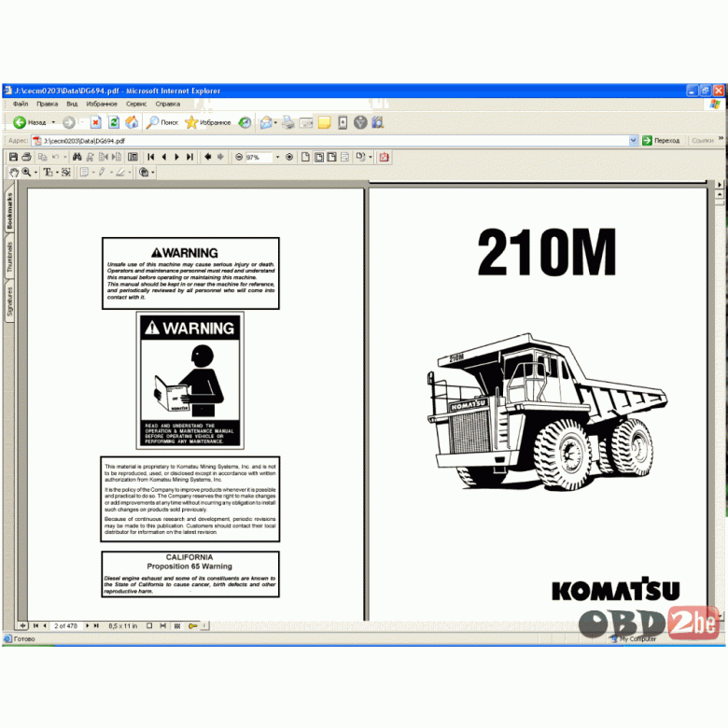Click the vertical scrollbar up arrow
This screenshot has height=728, width=728.
pyautogui.click(x=720, y=194)
